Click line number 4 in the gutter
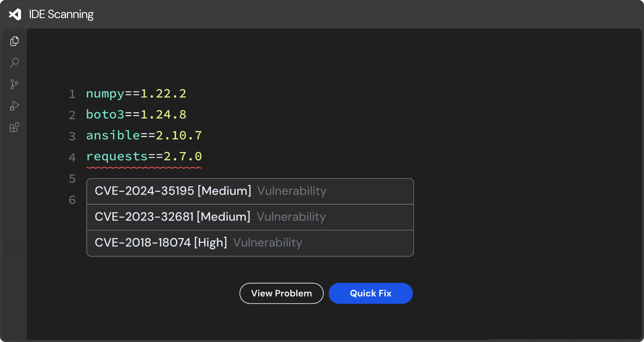The image size is (644, 342). click(72, 158)
